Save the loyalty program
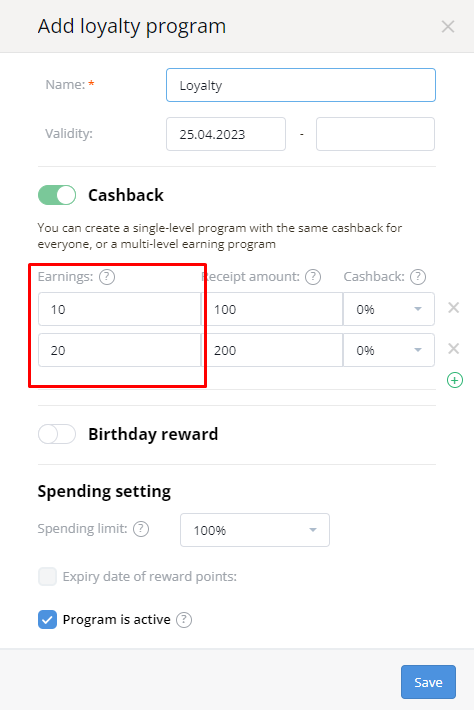Viewport: 474px width, 710px height. pyautogui.click(x=428, y=682)
